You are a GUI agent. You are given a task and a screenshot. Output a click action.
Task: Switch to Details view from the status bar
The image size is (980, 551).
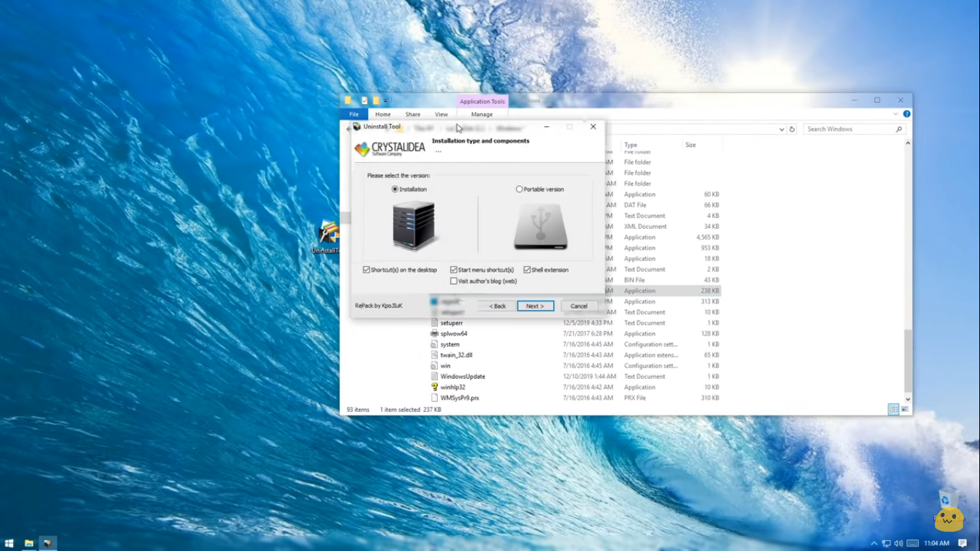[892, 409]
